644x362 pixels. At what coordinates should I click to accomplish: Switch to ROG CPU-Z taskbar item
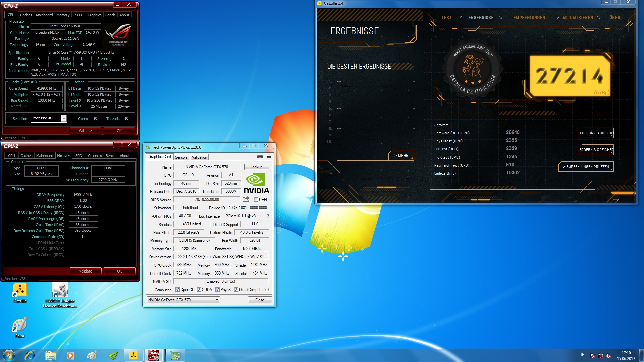pos(154,355)
